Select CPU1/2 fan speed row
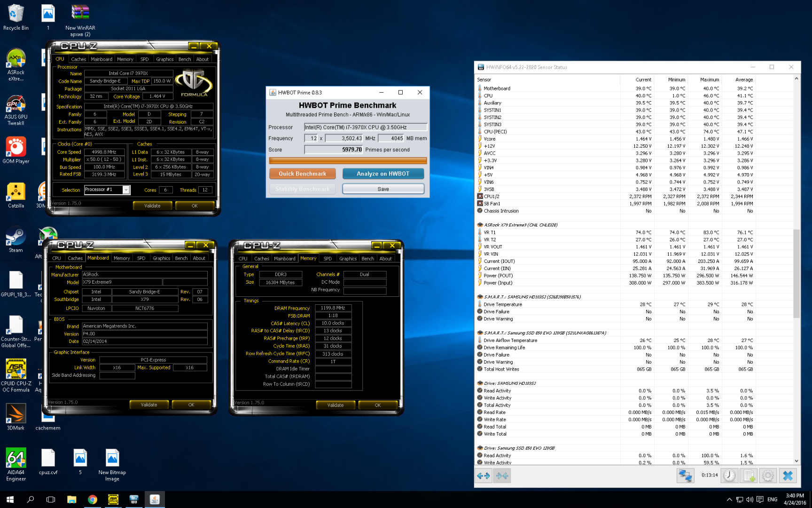This screenshot has height=508, width=812. pyautogui.click(x=616, y=197)
